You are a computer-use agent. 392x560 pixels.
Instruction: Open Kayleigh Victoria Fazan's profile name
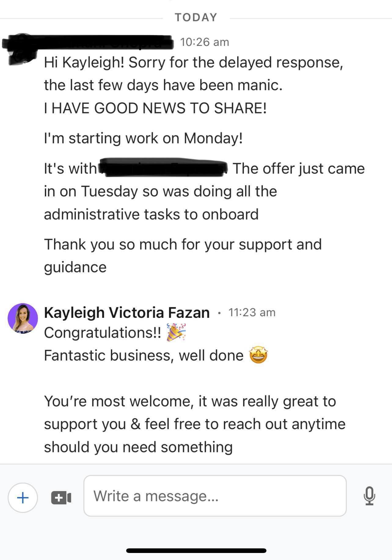pyautogui.click(x=127, y=313)
